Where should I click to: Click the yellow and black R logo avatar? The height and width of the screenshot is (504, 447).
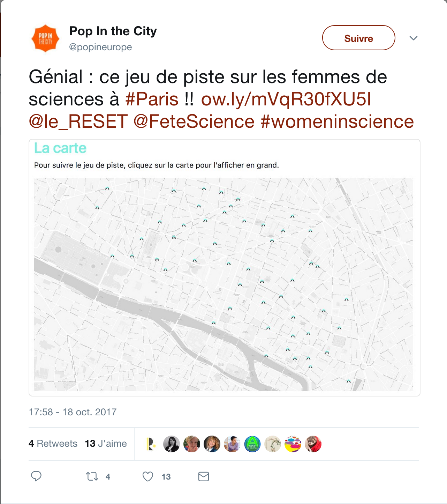(x=151, y=444)
